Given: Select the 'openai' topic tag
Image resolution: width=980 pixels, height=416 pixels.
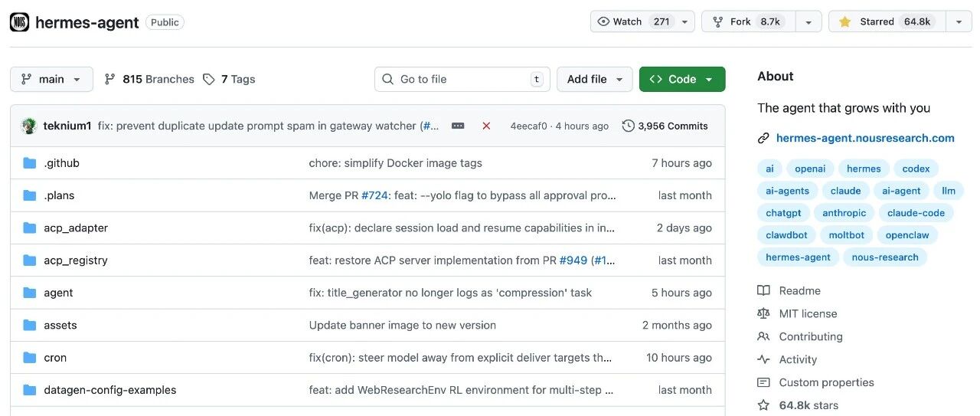Looking at the screenshot, I should tap(810, 169).
